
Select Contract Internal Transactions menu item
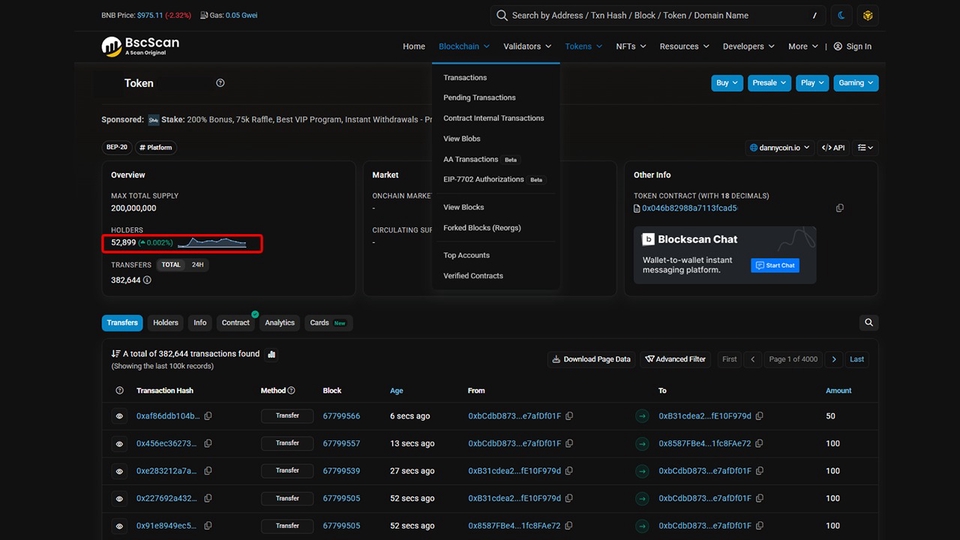point(493,118)
